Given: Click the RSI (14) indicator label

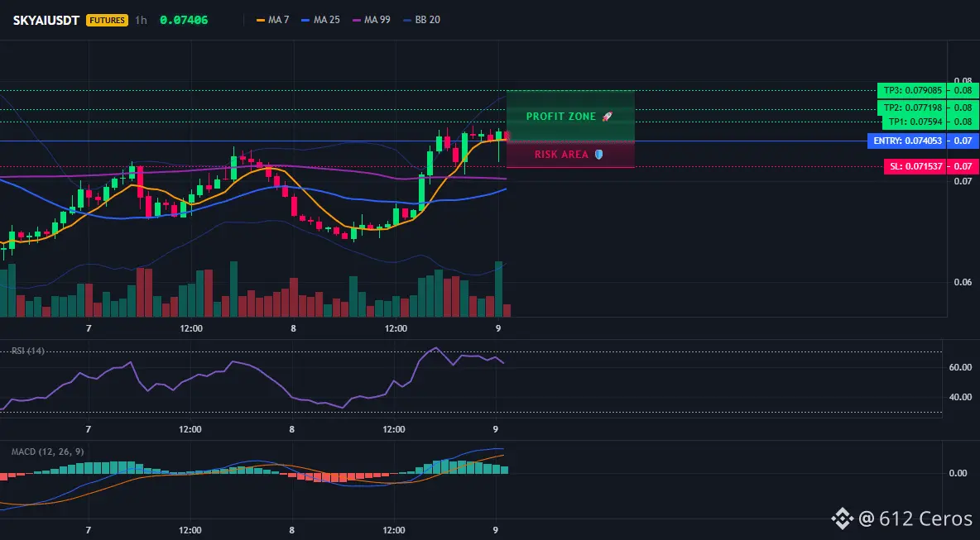Looking at the screenshot, I should tap(28, 351).
